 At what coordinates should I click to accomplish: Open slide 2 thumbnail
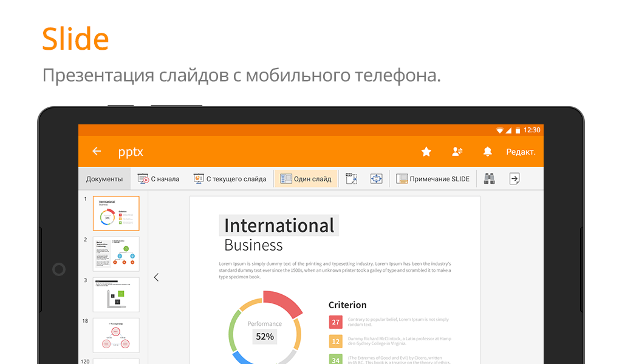point(116,254)
